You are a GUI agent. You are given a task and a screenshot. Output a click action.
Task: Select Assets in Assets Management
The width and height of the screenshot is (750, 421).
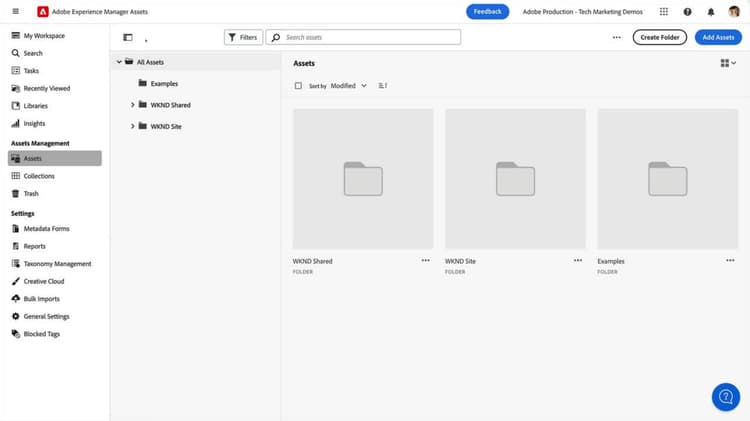pos(55,158)
